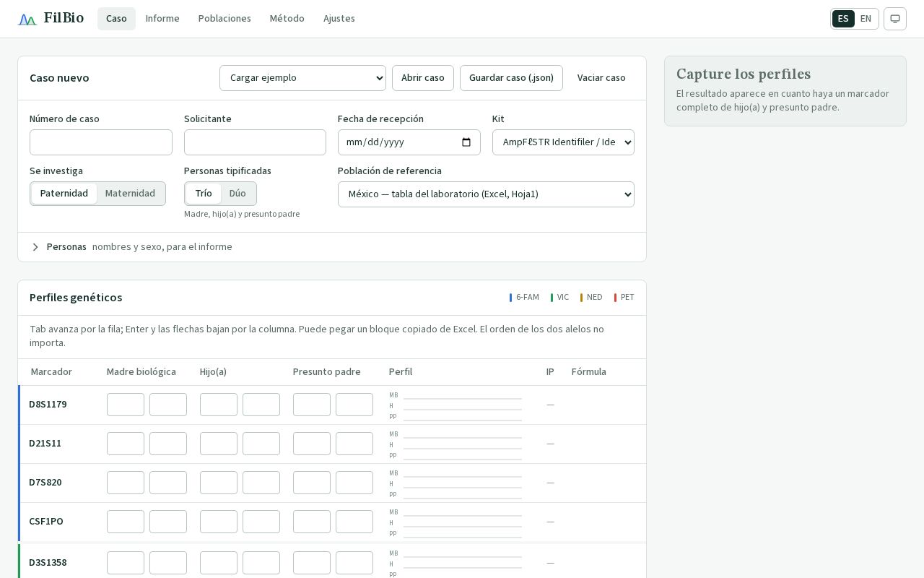The image size is (924, 578).
Task: Open the Ajustes tab
Action: (x=339, y=19)
